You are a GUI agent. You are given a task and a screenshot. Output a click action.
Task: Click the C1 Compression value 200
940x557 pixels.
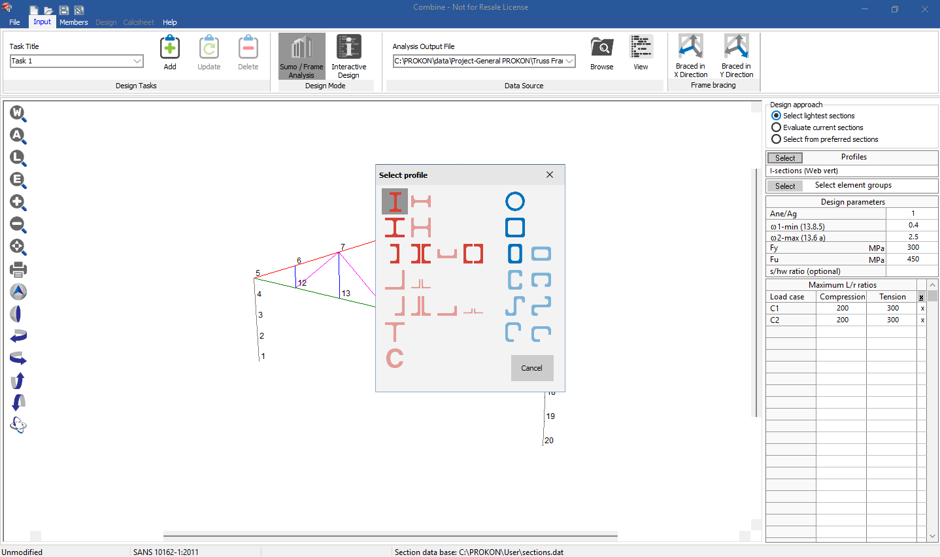pyautogui.click(x=842, y=308)
